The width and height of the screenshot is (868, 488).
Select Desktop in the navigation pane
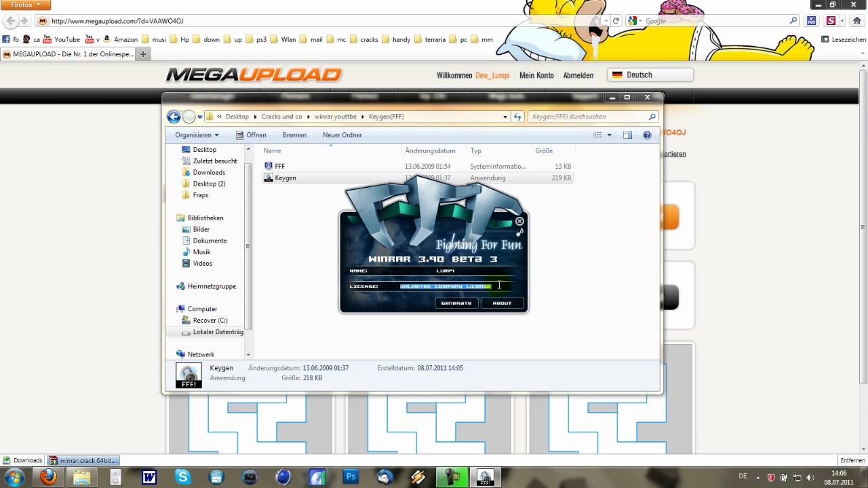pyautogui.click(x=204, y=149)
